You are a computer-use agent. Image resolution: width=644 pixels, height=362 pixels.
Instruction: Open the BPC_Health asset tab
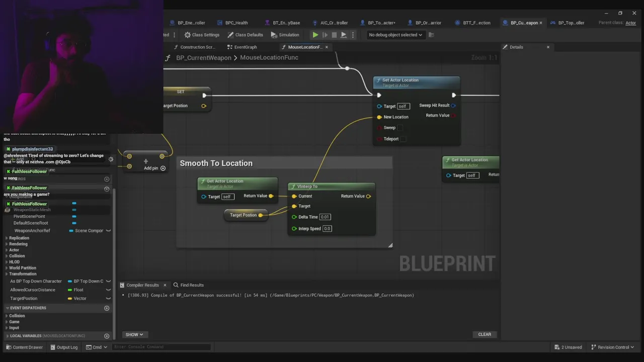pyautogui.click(x=236, y=23)
